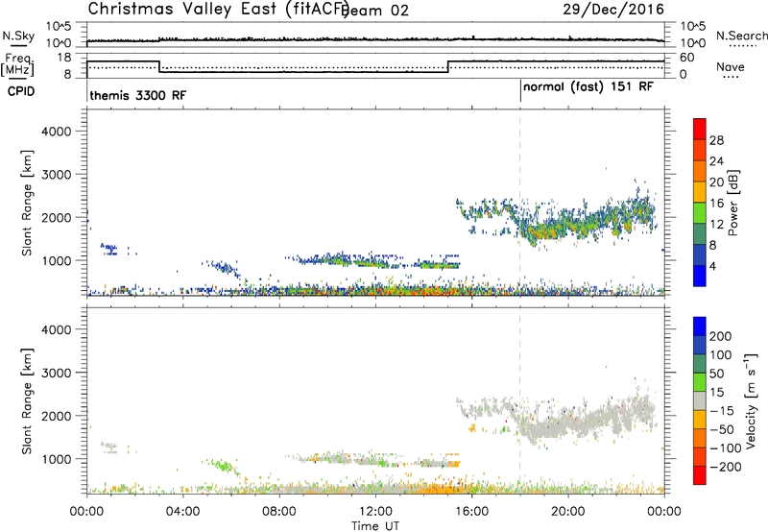
Task: Click the 60 tick label beside Nave axis
Action: point(687,58)
